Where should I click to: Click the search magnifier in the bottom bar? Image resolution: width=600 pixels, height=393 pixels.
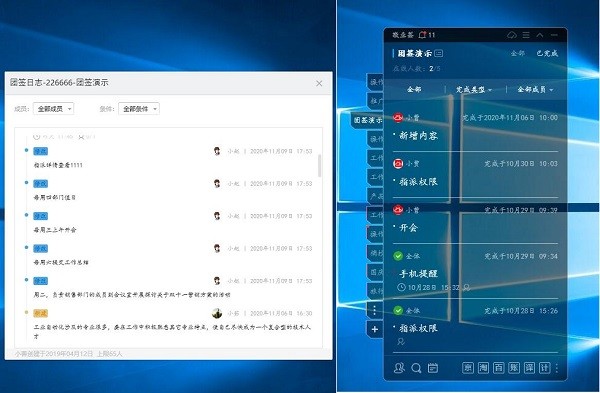tap(416, 368)
